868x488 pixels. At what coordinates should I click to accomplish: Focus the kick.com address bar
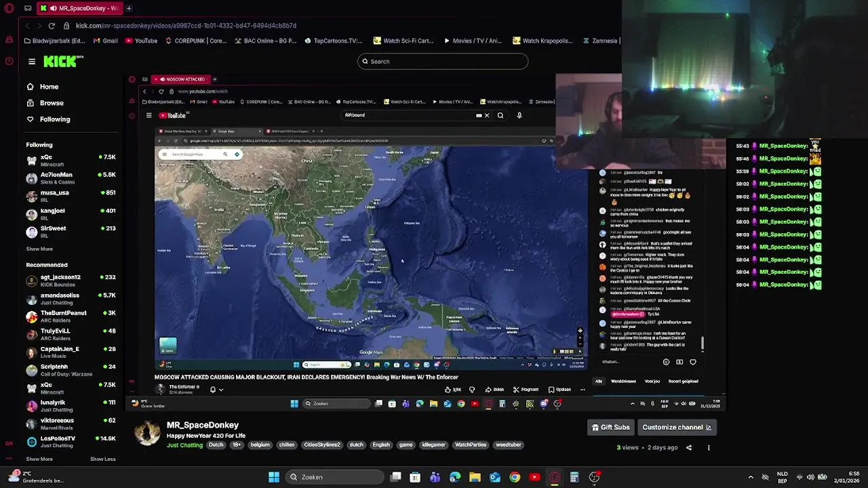click(186, 26)
